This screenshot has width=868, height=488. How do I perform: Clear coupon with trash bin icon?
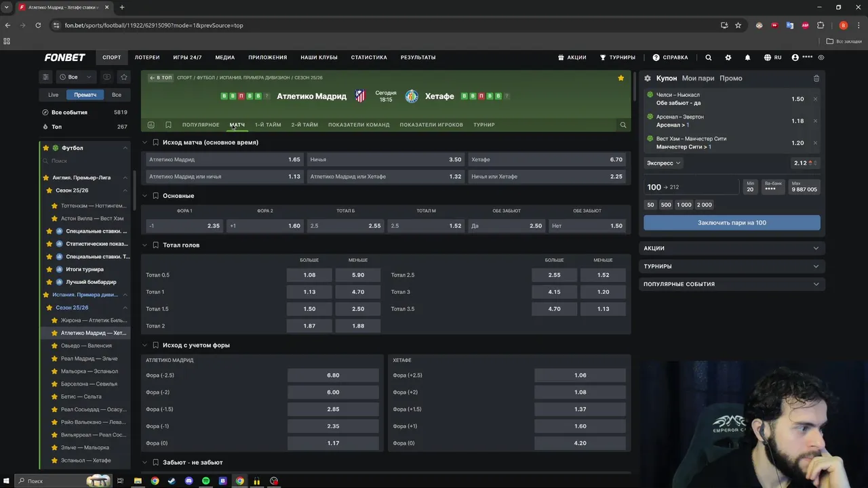point(816,78)
